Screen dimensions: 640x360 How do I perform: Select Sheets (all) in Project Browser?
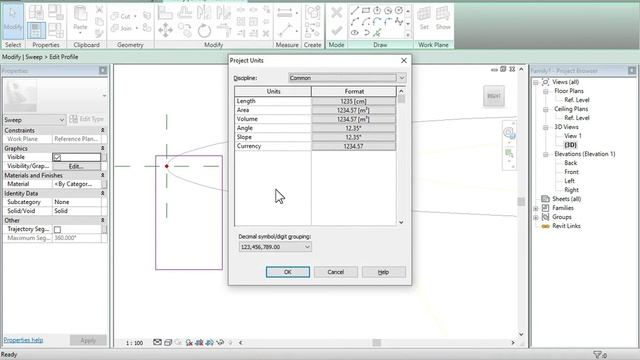coord(567,199)
